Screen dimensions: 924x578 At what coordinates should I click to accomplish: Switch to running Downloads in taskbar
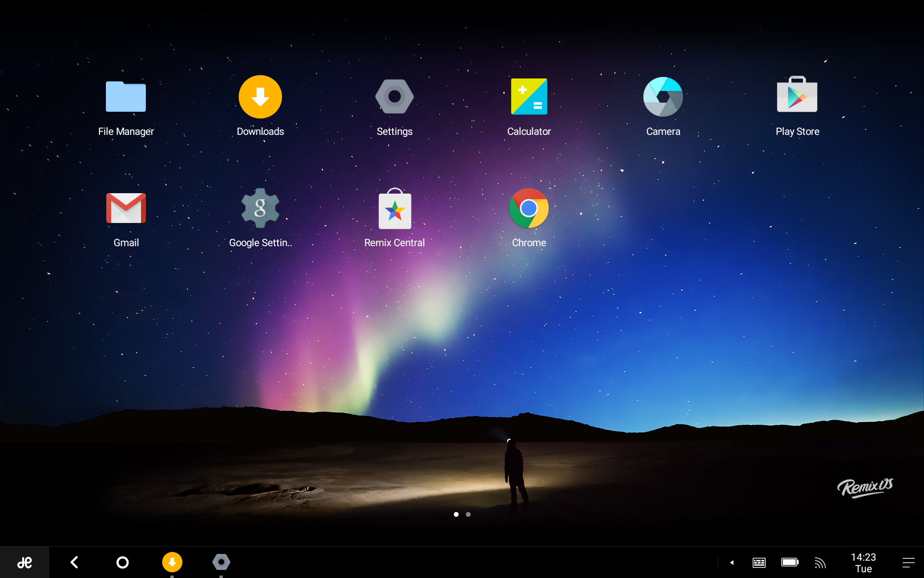pyautogui.click(x=172, y=562)
